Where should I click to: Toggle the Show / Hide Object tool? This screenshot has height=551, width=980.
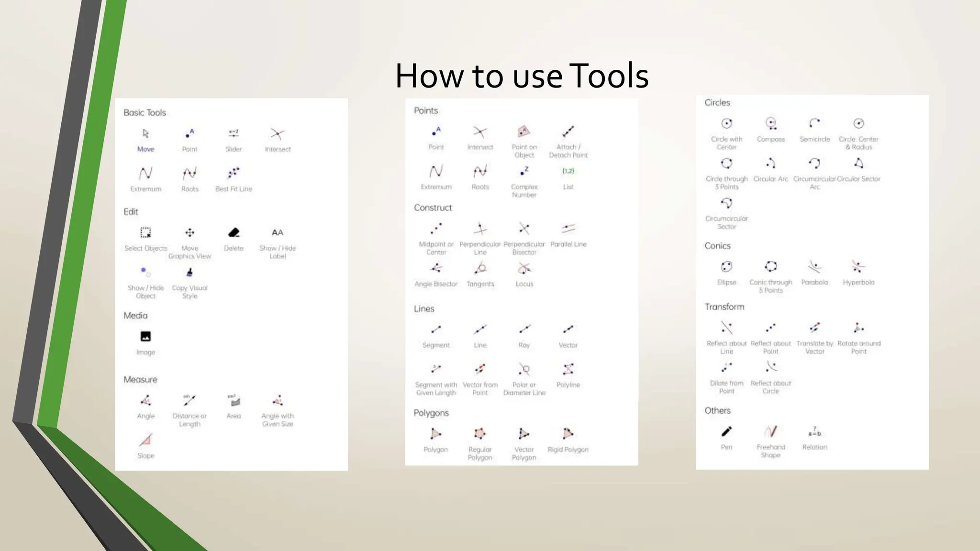click(145, 273)
